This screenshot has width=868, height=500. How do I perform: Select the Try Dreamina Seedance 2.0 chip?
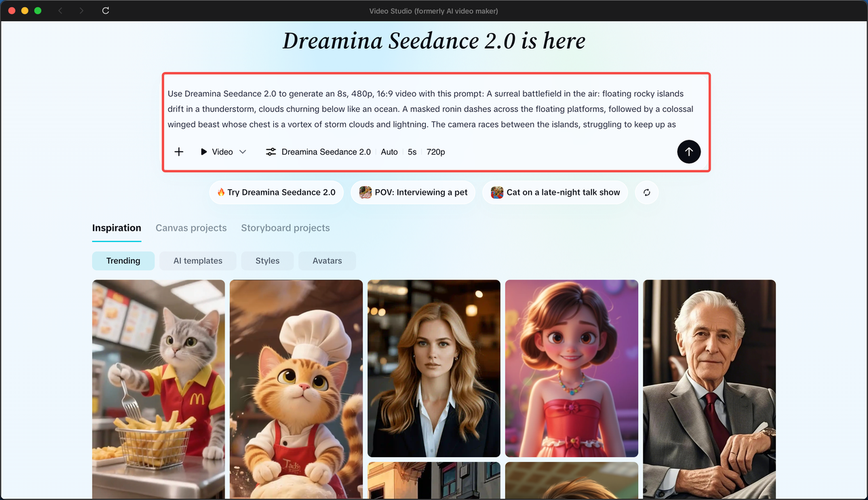[277, 193]
